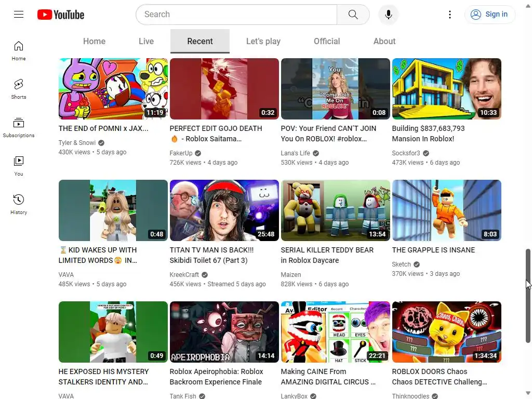Go to Home in the sidebar

(x=19, y=51)
